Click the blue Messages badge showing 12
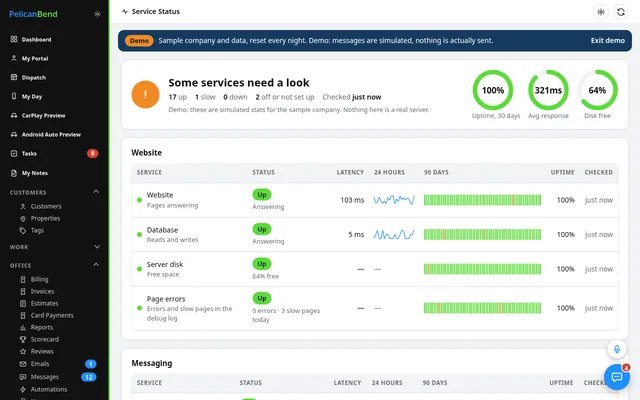This screenshot has height=400, width=640. tap(89, 377)
